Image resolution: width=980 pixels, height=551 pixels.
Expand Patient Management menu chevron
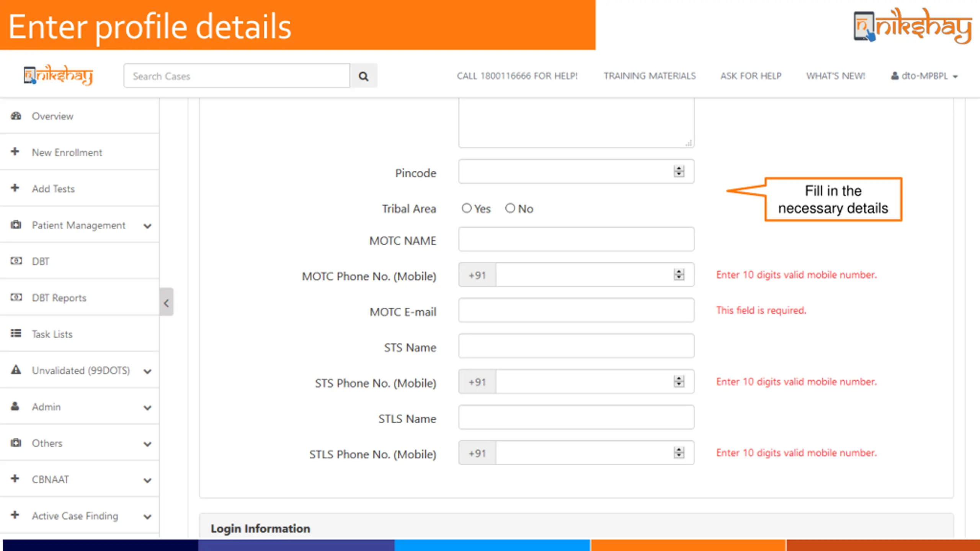tap(147, 226)
